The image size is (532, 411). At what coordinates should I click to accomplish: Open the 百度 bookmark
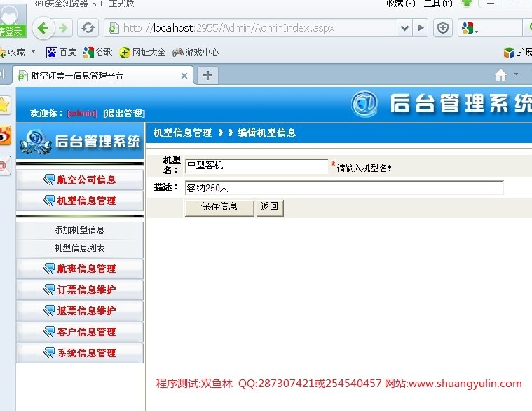click(61, 53)
